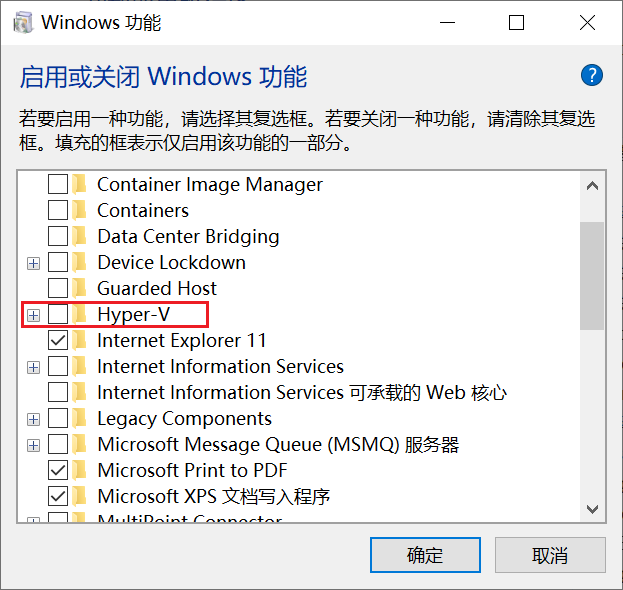Click the scrollbar down arrow
This screenshot has width=623, height=590.
tap(592, 509)
